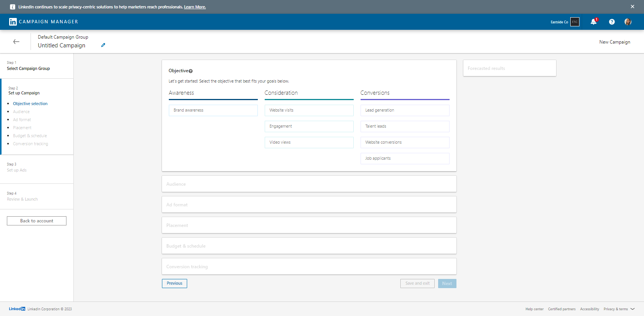Click the LinkedIn logo in header
This screenshot has height=316, width=644.
pyautogui.click(x=13, y=22)
